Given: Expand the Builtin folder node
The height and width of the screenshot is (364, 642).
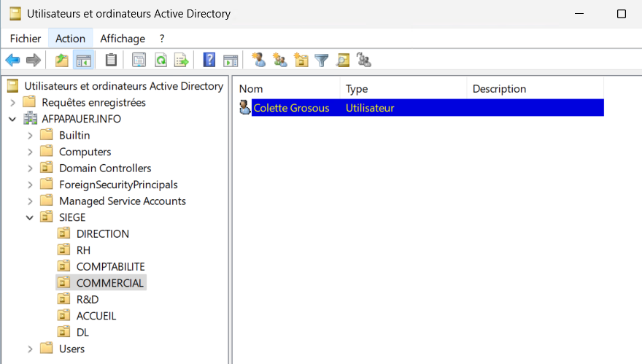Looking at the screenshot, I should (x=30, y=135).
